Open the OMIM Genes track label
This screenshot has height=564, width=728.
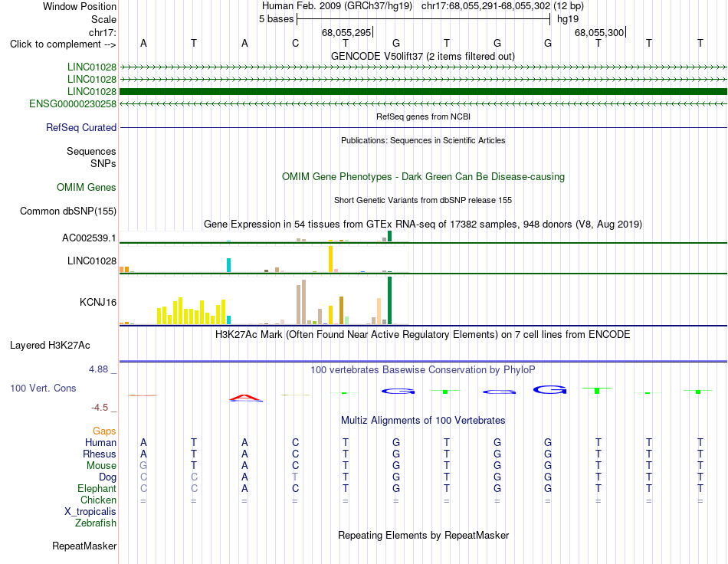87,188
